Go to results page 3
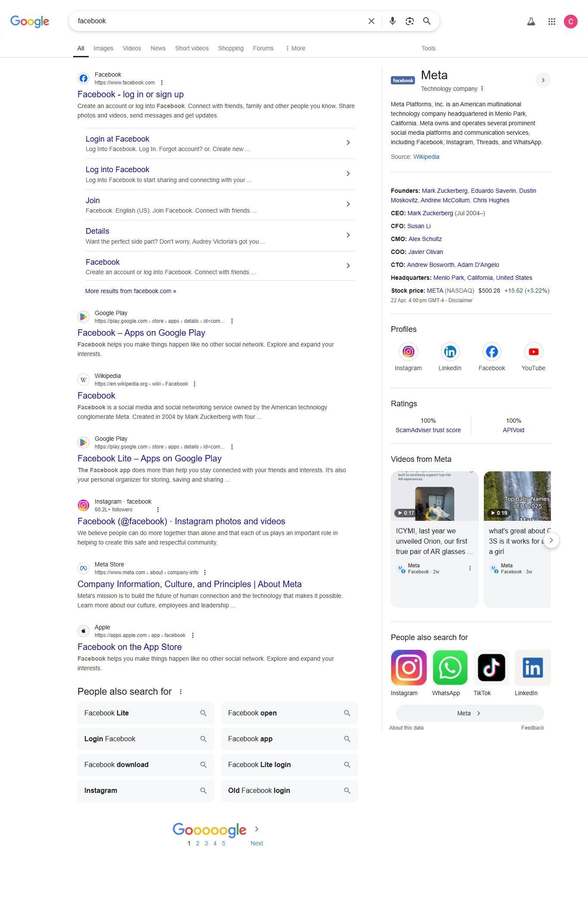Viewport: 588px width, 922px height. (x=206, y=843)
